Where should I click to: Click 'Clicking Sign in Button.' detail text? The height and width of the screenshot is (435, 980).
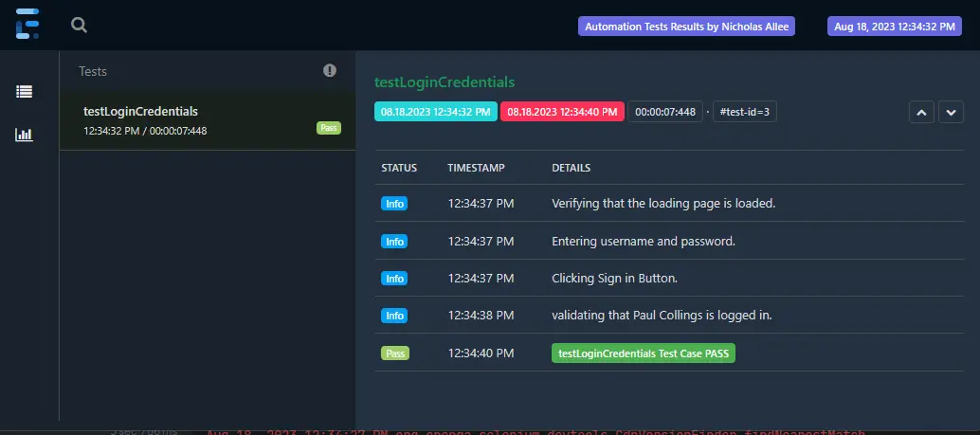[615, 278]
